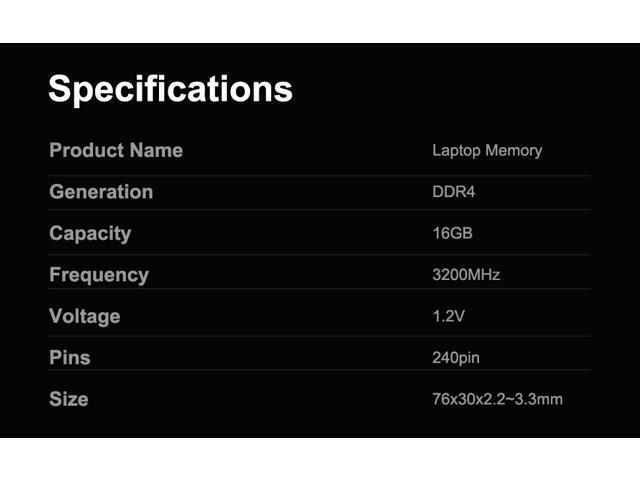
Task: Select the 3200MHz frequency value
Action: pos(466,275)
